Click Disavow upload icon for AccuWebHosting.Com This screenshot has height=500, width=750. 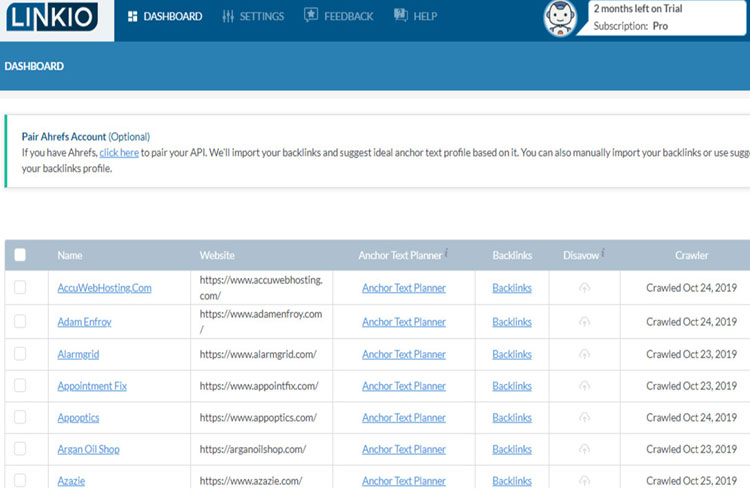coord(585,288)
